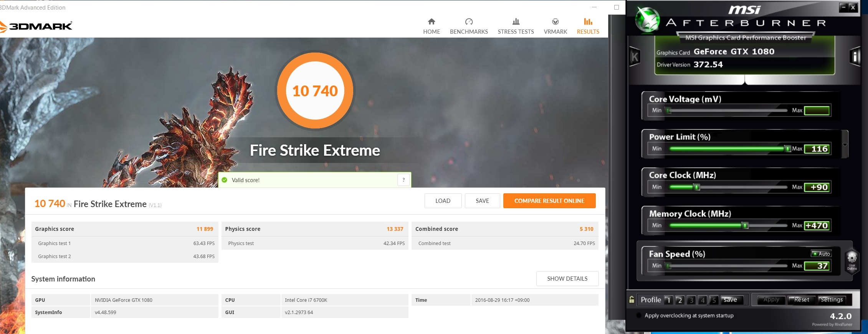Close the MSI Afterburner window

pyautogui.click(x=853, y=7)
